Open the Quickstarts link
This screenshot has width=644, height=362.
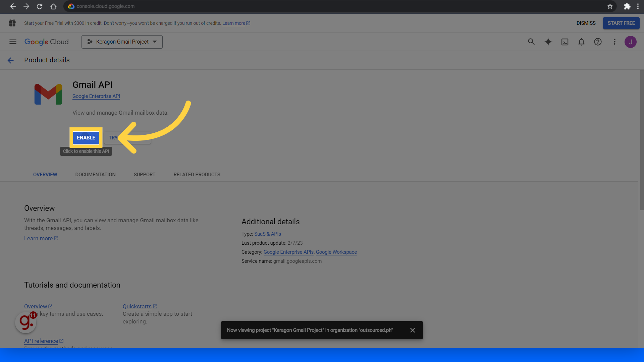(x=140, y=306)
